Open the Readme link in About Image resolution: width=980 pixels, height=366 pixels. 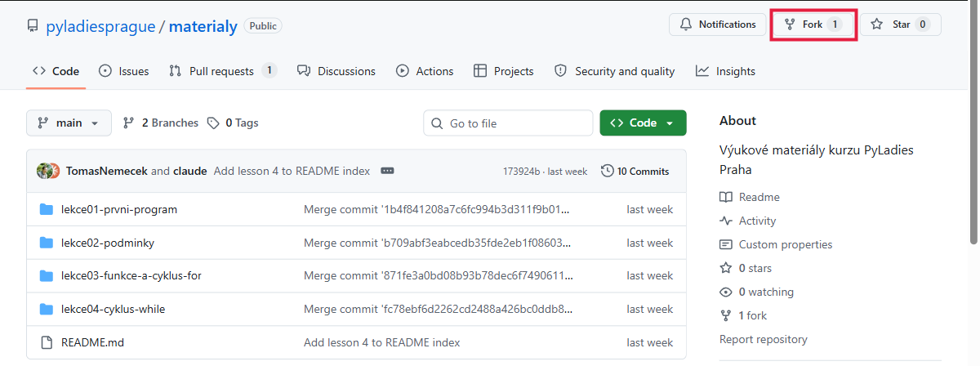tap(750, 197)
